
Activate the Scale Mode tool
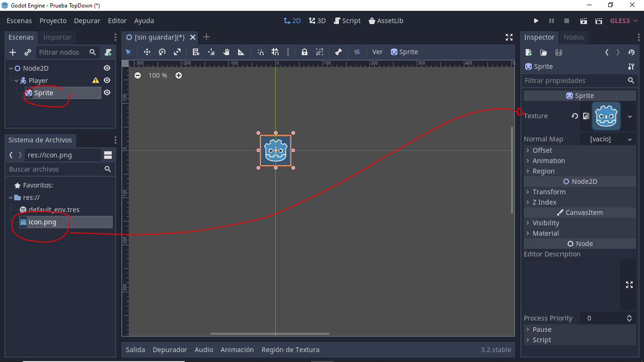(177, 52)
